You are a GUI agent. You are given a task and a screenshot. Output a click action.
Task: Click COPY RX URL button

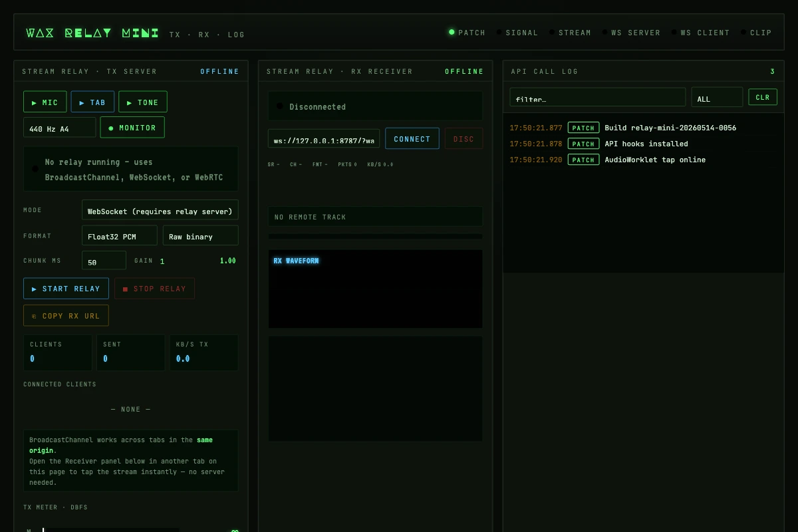(66, 315)
